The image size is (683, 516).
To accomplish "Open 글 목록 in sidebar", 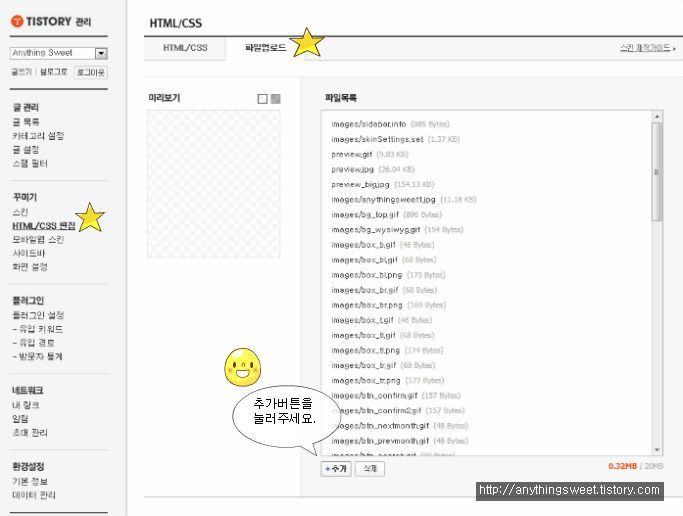I will 26,121.
